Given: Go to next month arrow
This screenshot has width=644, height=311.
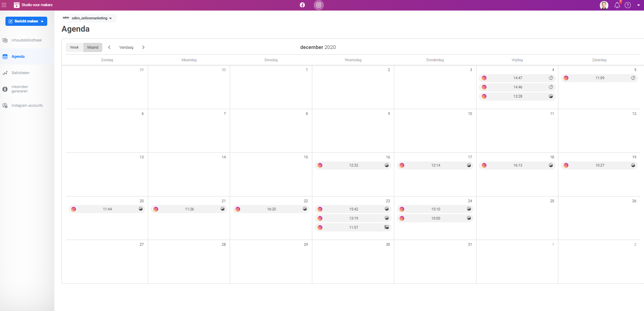Looking at the screenshot, I should click(x=143, y=47).
